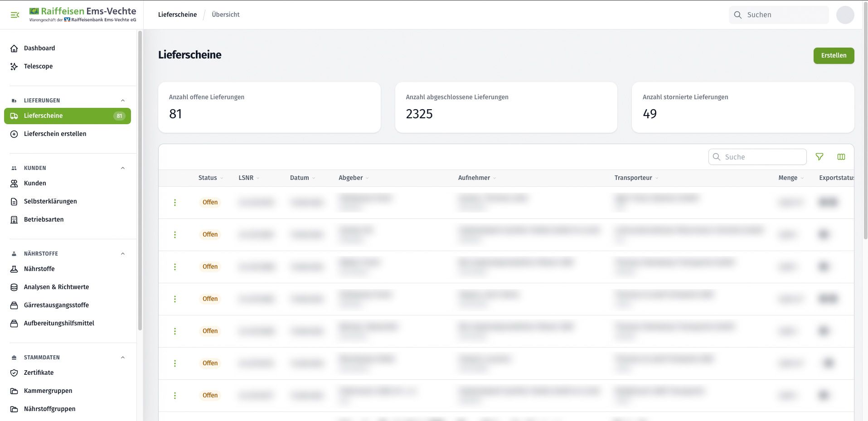Open the Dashboard home item

pos(39,48)
